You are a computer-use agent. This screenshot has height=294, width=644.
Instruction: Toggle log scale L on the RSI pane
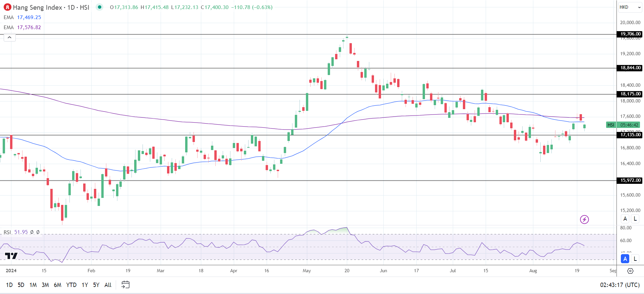pyautogui.click(x=635, y=259)
